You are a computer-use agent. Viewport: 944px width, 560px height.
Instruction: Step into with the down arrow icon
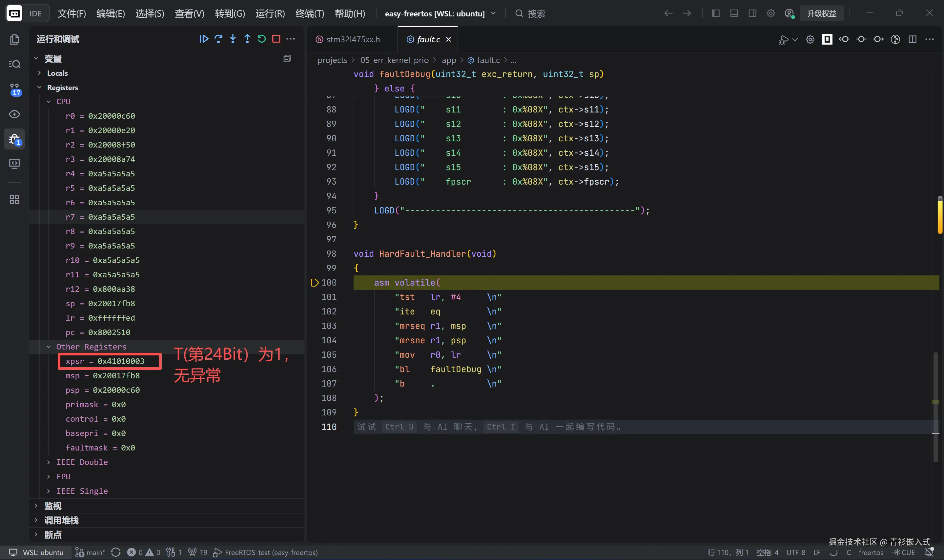233,38
